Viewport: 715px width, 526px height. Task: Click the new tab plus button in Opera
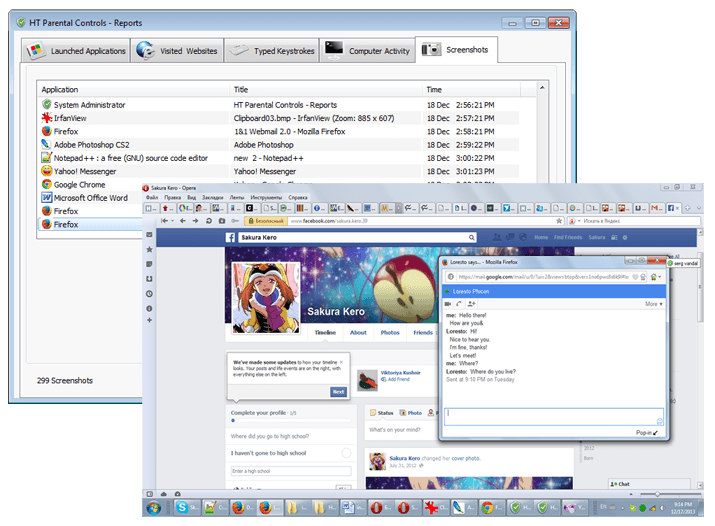[688, 208]
